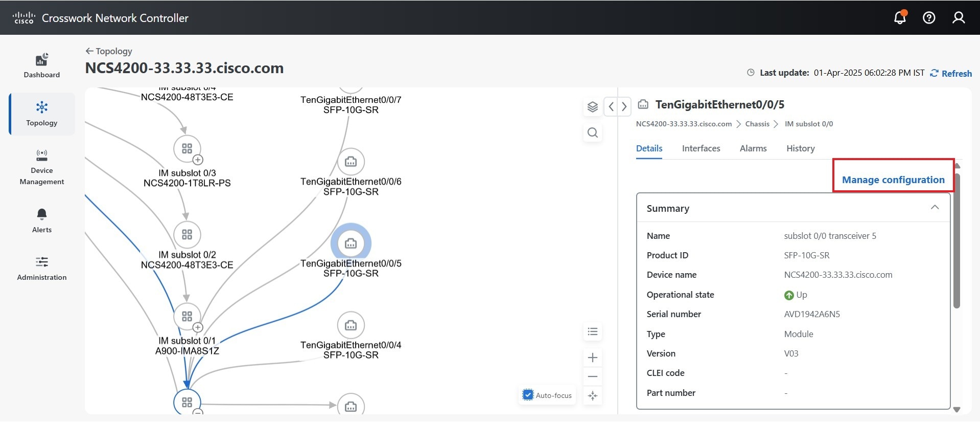
Task: Click NCS4200-33.33.33.cisco.com breadcrumb
Action: click(x=684, y=124)
